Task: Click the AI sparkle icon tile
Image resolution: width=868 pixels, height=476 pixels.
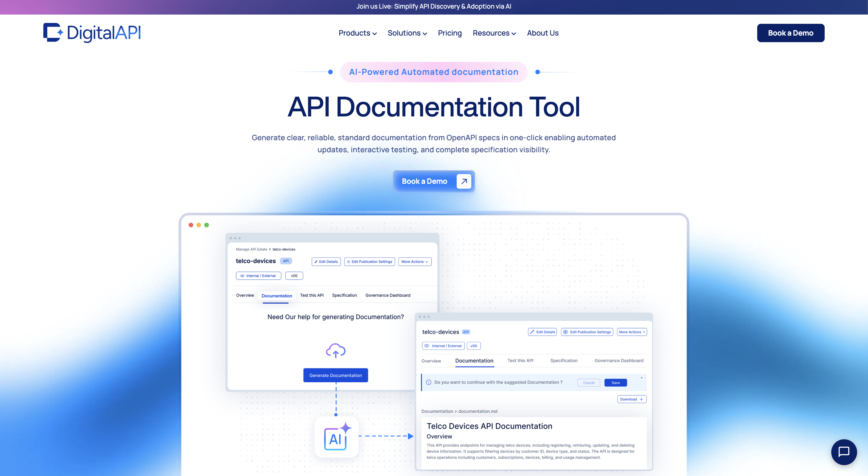Action: [x=336, y=437]
